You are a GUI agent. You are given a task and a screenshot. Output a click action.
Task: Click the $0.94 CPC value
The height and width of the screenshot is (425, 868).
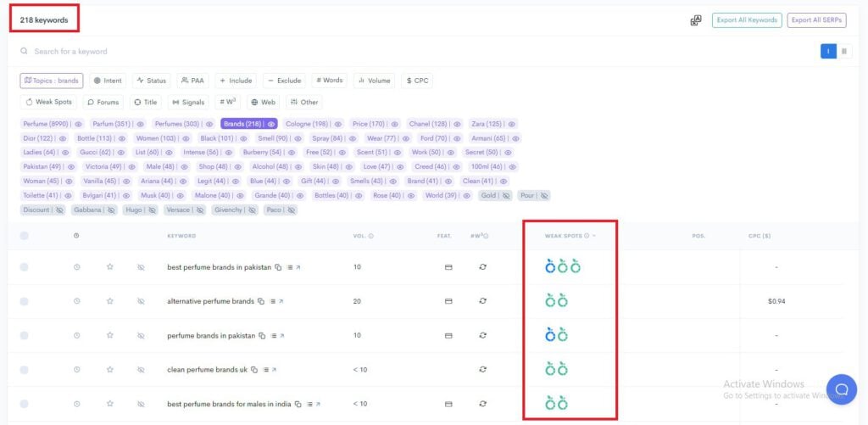[776, 301]
